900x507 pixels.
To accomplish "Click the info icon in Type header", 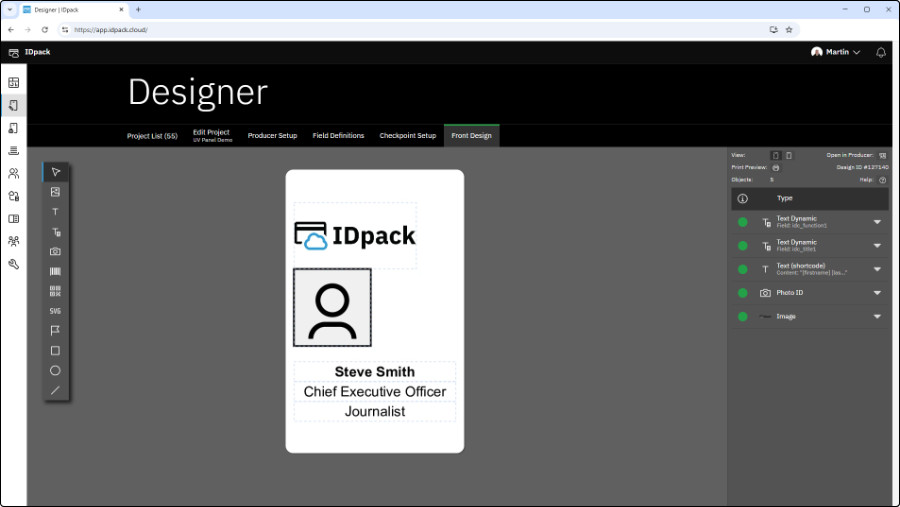I will point(742,199).
